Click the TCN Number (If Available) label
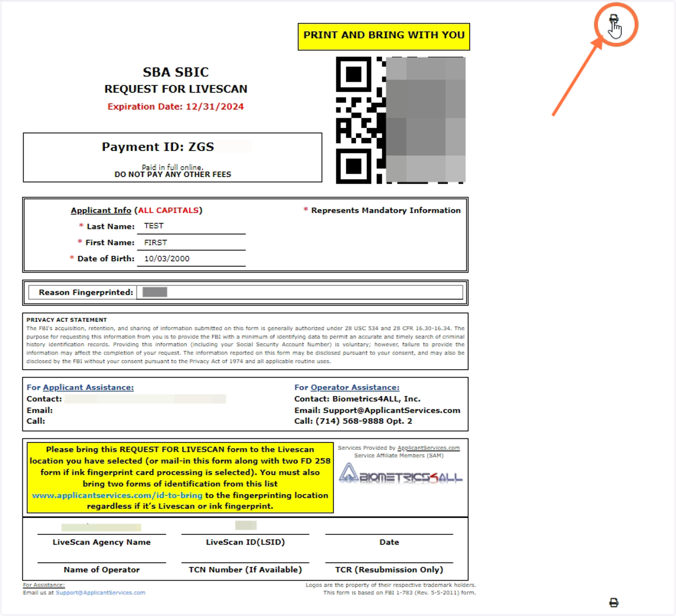 [246, 570]
